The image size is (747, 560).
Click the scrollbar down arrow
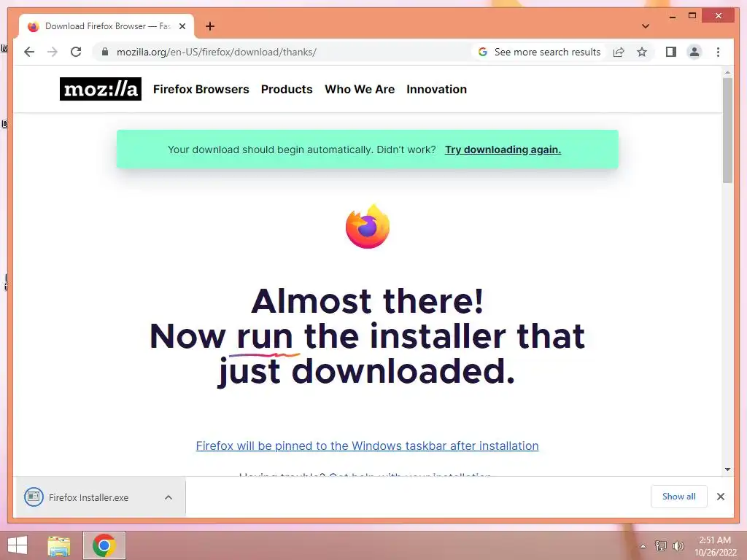tap(727, 470)
